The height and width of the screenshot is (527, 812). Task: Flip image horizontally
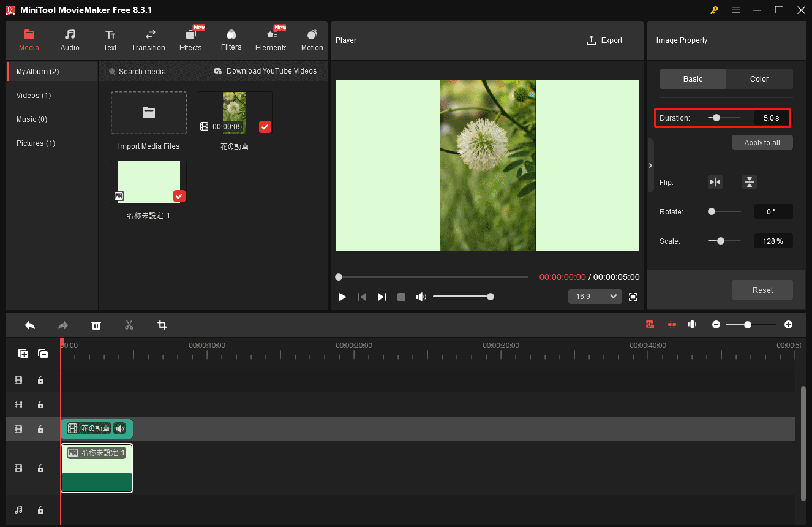pos(715,182)
